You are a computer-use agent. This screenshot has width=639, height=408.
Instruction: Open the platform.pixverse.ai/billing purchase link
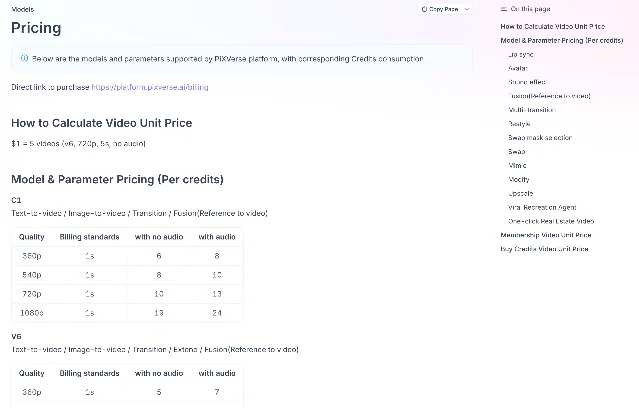[x=150, y=87]
